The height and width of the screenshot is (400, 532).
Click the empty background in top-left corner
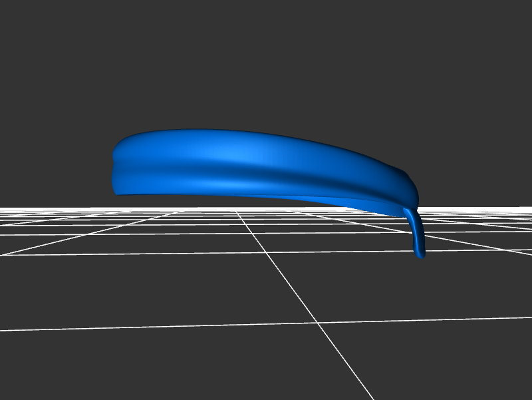click(x=27, y=27)
